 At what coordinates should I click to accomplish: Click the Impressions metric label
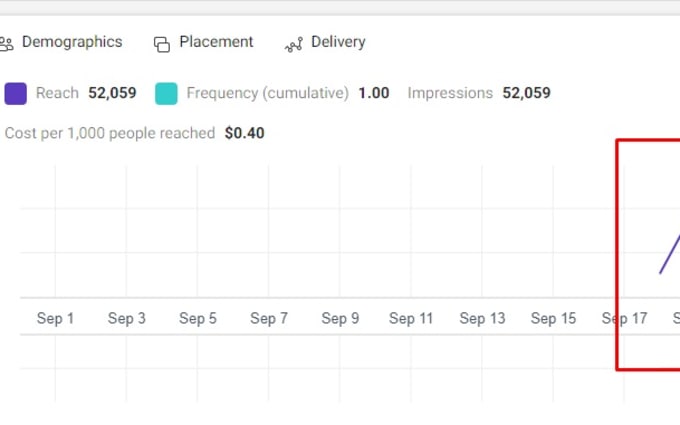450,93
